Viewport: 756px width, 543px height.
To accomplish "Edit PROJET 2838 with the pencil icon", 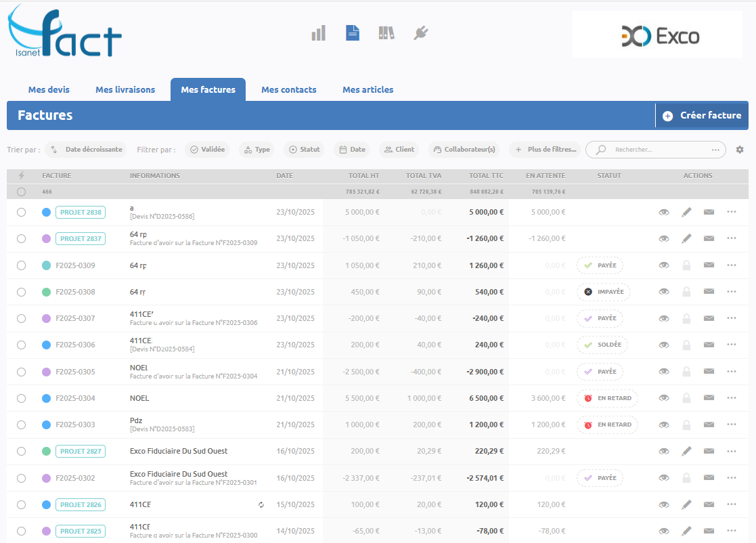I will pyautogui.click(x=686, y=213).
